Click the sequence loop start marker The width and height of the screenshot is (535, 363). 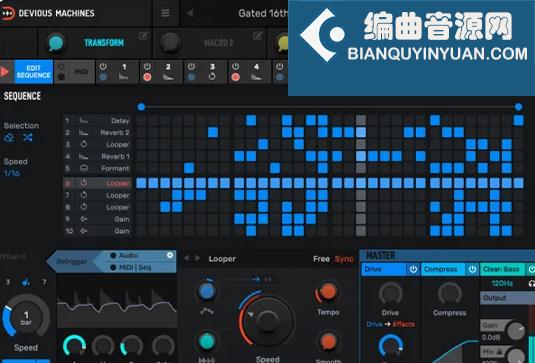tap(141, 107)
